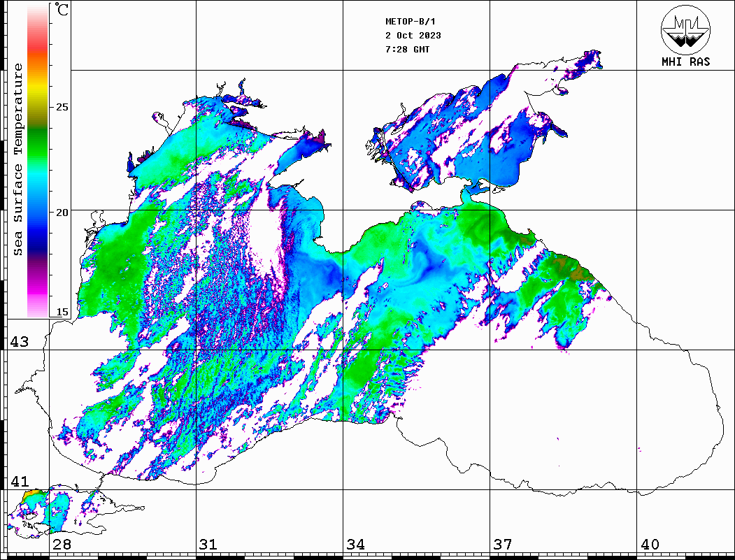Pick the red region of color scale

point(38,45)
